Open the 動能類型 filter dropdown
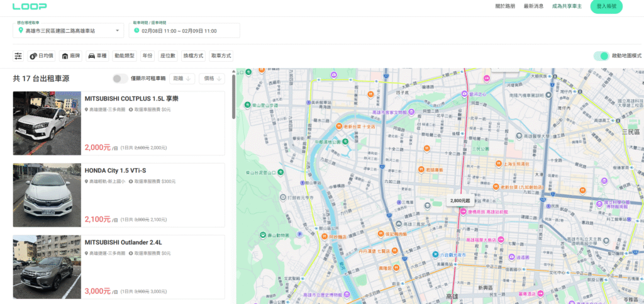Image resolution: width=644 pixels, height=304 pixels. coord(124,56)
